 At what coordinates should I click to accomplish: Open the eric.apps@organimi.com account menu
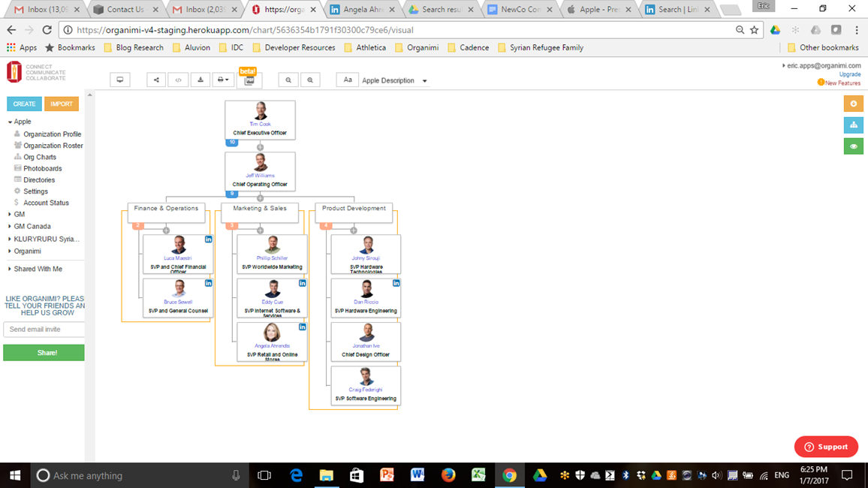(x=822, y=65)
